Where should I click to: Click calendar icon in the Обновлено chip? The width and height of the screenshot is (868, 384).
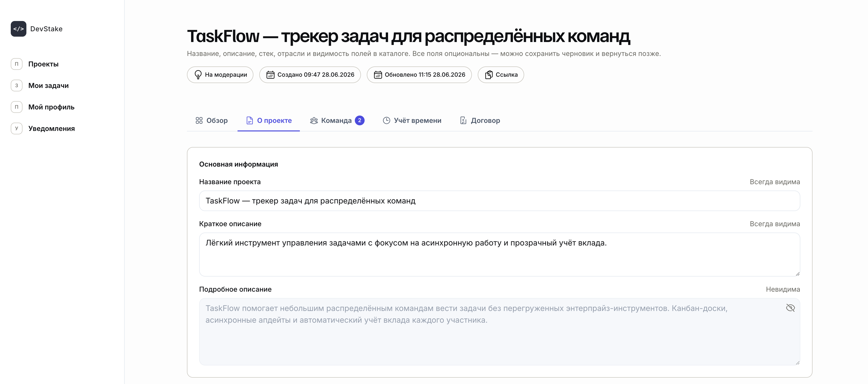378,75
